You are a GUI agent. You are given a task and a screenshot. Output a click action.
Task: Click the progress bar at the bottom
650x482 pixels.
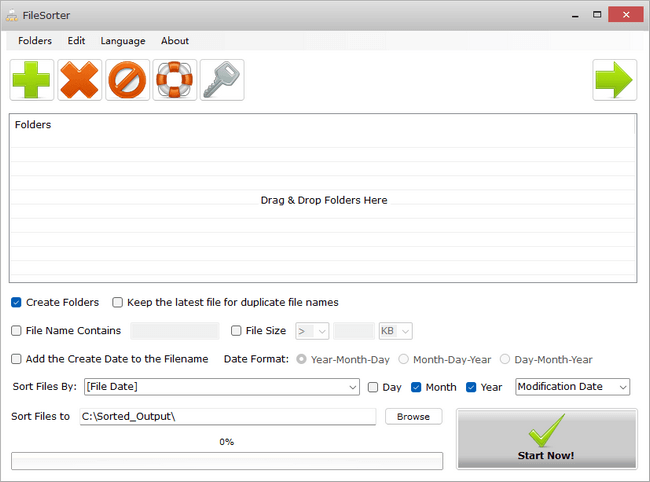tap(227, 461)
